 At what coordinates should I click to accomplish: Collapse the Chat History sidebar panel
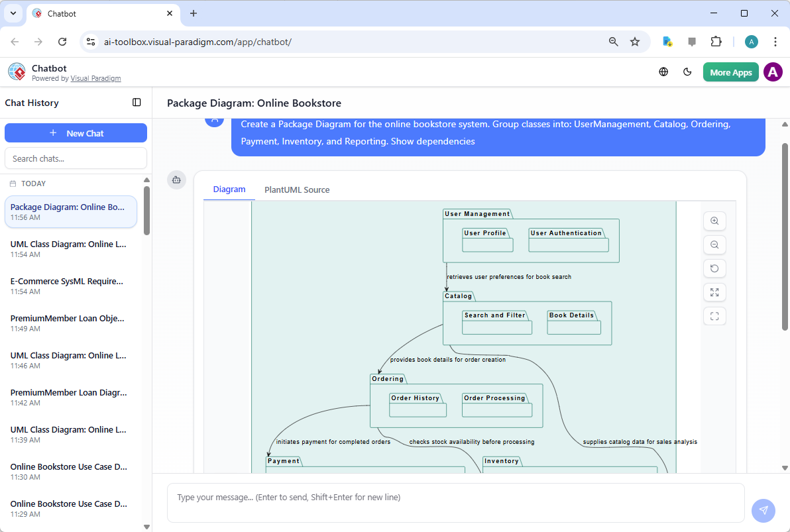(137, 103)
